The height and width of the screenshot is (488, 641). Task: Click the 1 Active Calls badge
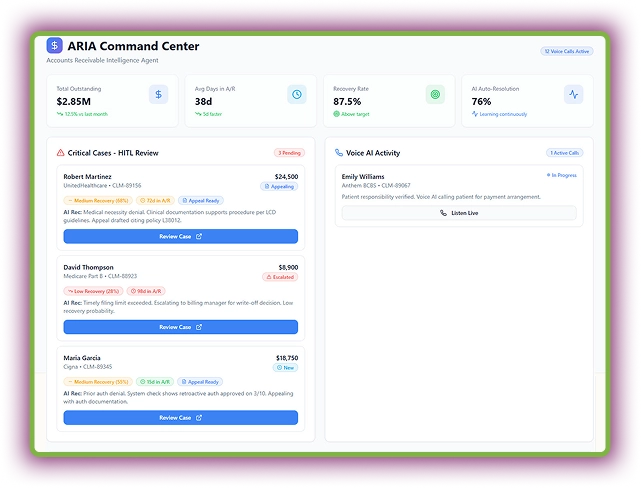(x=565, y=153)
